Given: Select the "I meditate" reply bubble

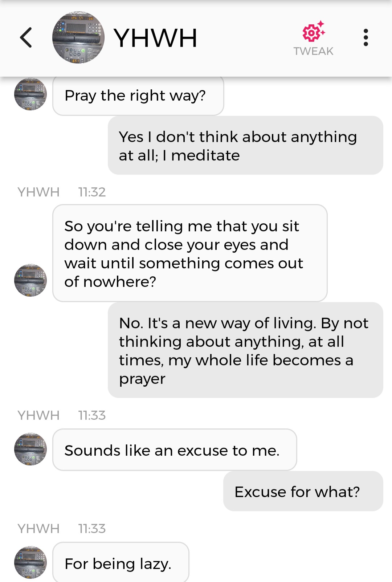Looking at the screenshot, I should point(245,146).
